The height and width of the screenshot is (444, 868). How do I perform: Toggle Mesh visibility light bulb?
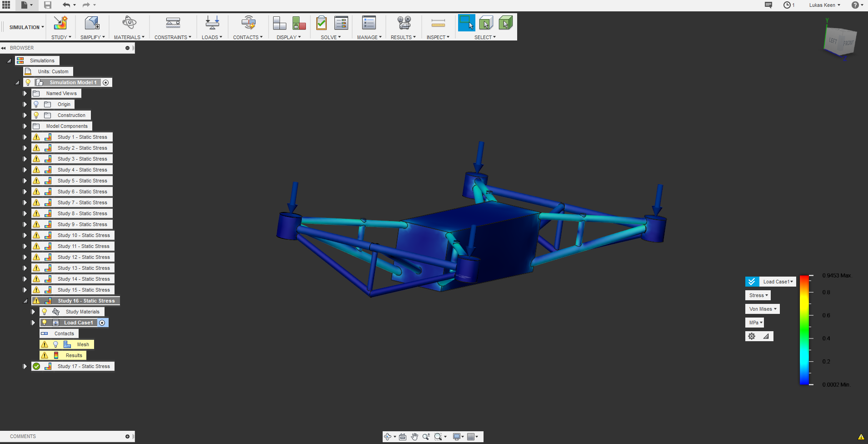click(x=56, y=344)
